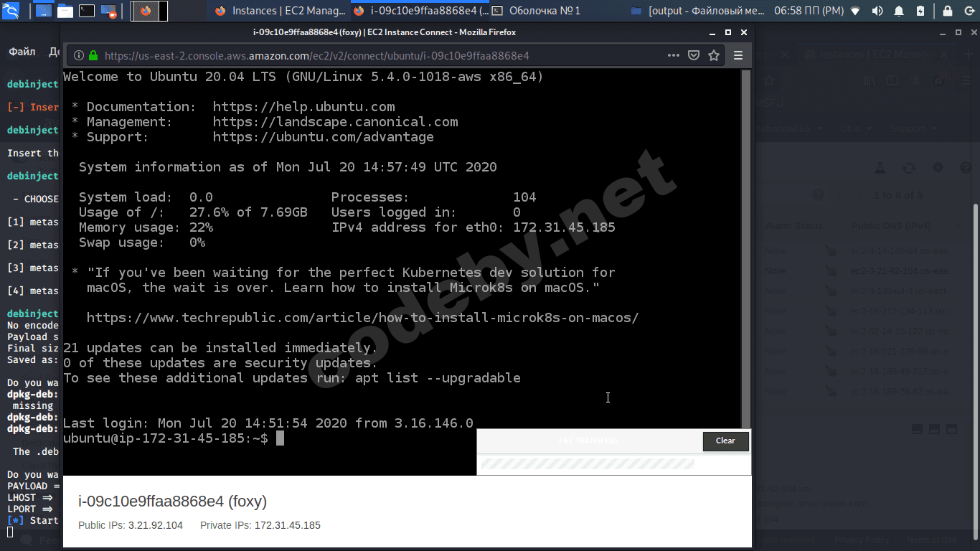Open EC2 console settings gear
This screenshot has width=980, height=551.
[x=938, y=167]
